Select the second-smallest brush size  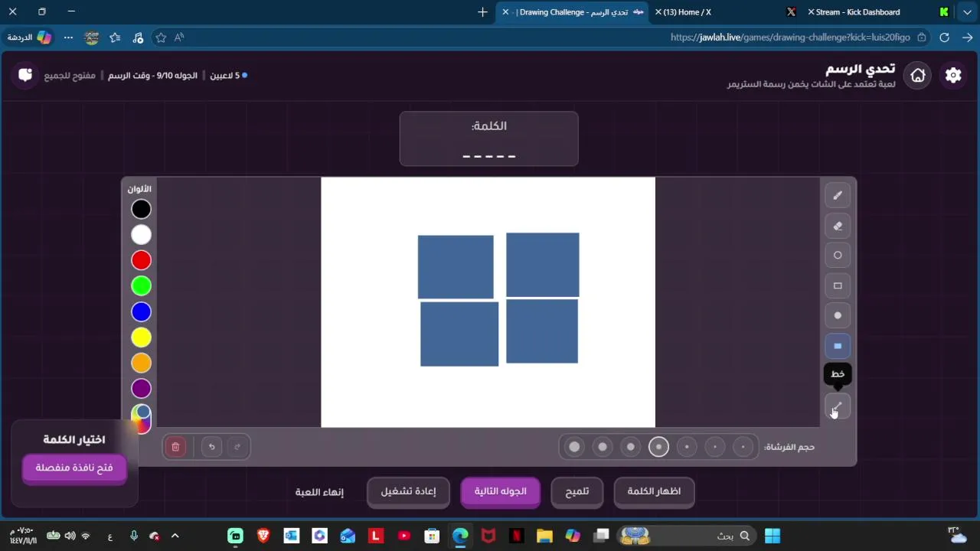click(715, 447)
